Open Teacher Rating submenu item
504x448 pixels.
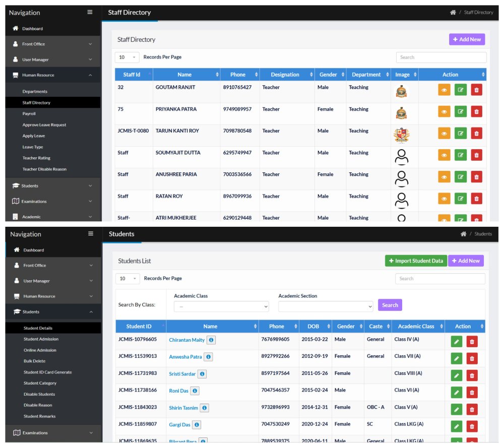(x=36, y=158)
